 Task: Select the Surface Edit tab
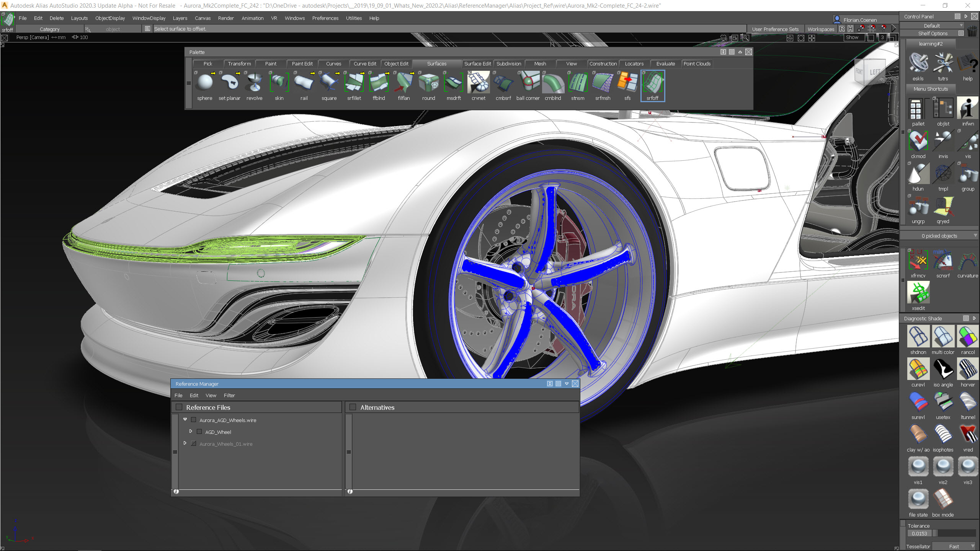coord(477,63)
